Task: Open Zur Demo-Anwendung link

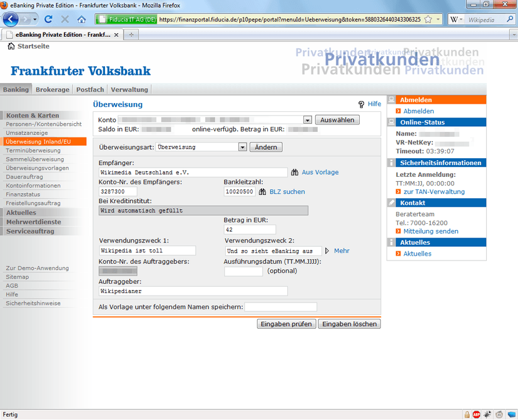Action: click(38, 268)
